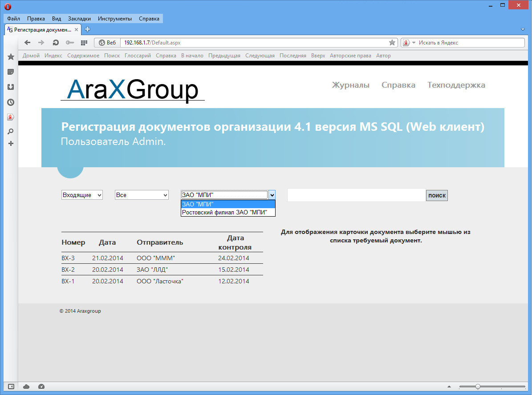Open the Все filter dropdown
532x395 pixels.
coord(142,195)
